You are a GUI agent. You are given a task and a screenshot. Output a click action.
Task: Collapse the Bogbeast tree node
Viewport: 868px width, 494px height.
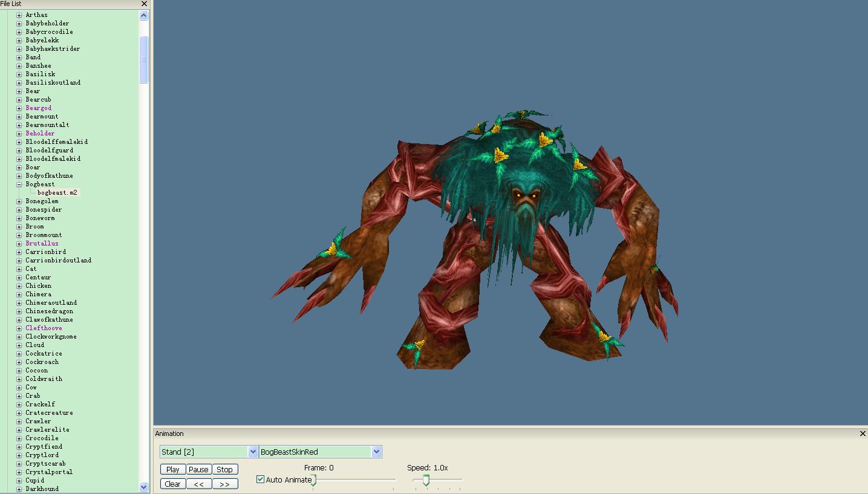(19, 184)
